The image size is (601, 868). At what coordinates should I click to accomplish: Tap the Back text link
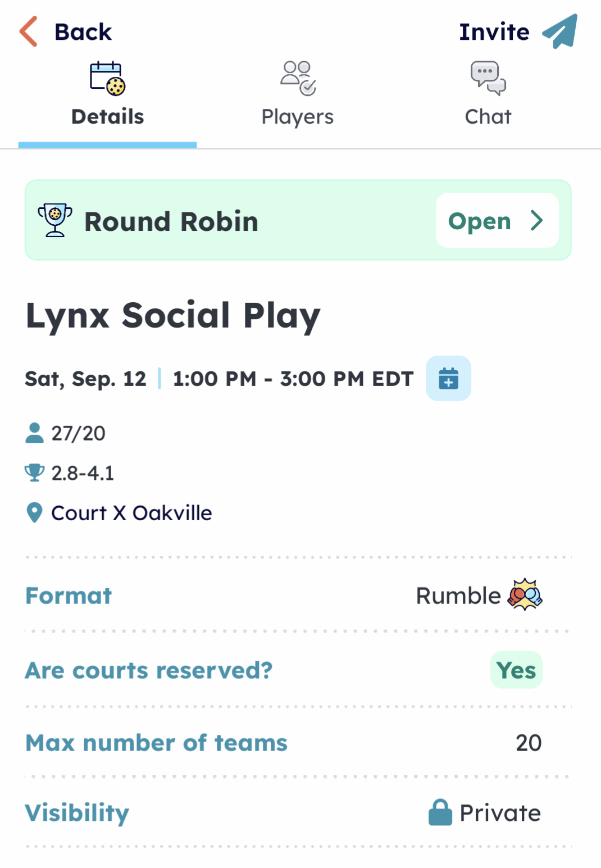click(83, 32)
